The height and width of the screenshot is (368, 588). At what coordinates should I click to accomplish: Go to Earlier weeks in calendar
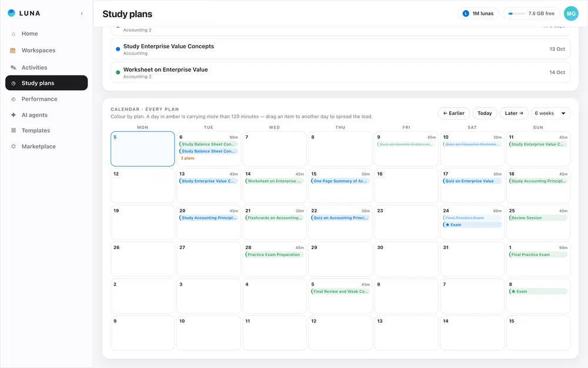pyautogui.click(x=454, y=114)
